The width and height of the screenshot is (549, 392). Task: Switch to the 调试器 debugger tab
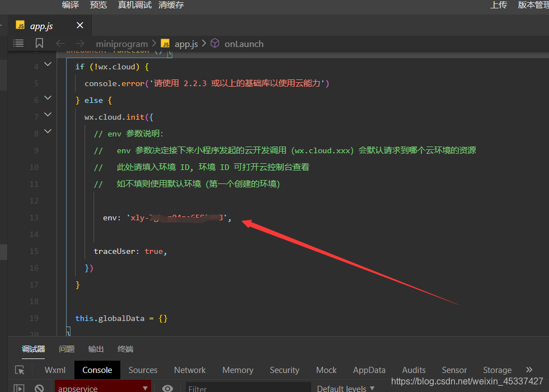pyautogui.click(x=33, y=349)
